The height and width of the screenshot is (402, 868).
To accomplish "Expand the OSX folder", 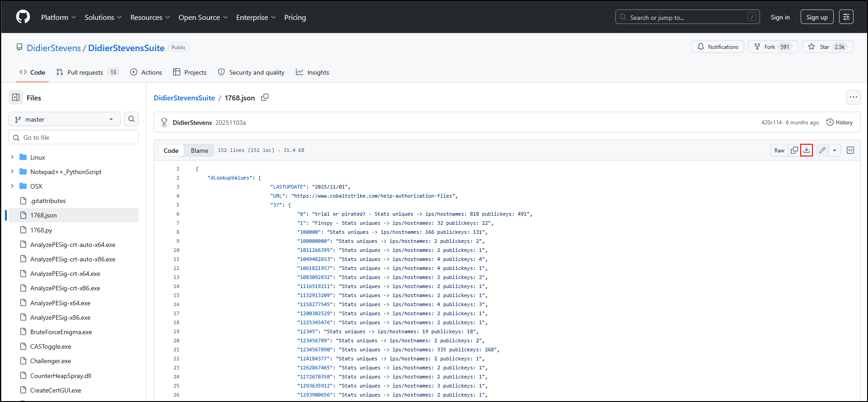I will tap(12, 186).
